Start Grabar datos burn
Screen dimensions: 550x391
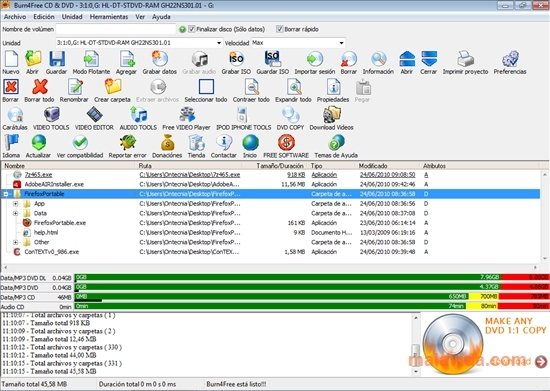pyautogui.click(x=160, y=59)
